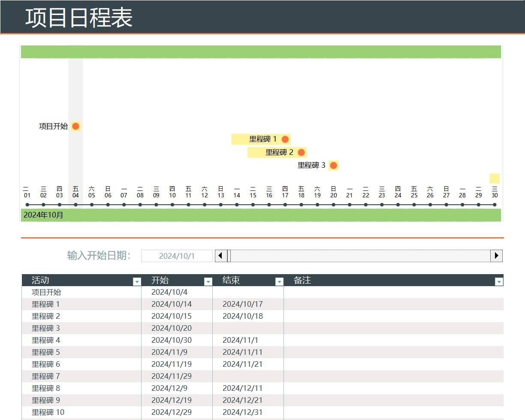The image size is (525, 420).
Task: Select the 项目开始 orange milestone marker
Action: click(75, 126)
